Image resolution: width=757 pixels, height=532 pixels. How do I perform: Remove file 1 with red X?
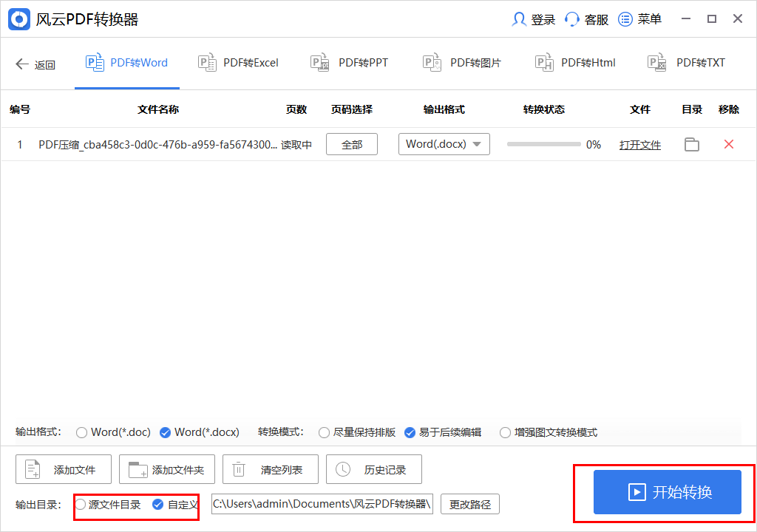point(729,144)
